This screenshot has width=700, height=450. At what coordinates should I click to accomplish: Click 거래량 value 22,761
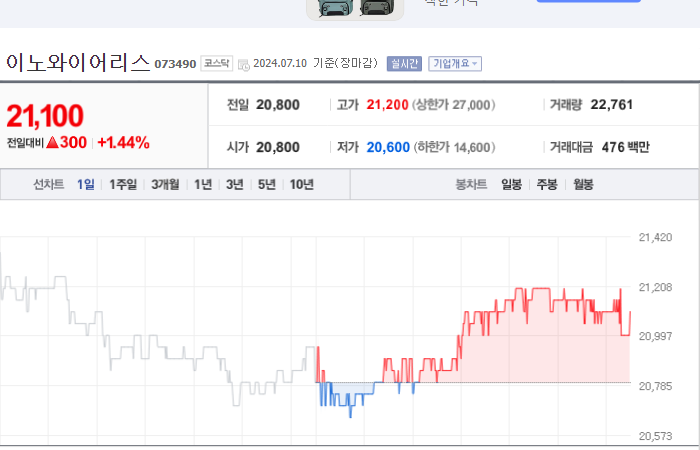coord(612,105)
